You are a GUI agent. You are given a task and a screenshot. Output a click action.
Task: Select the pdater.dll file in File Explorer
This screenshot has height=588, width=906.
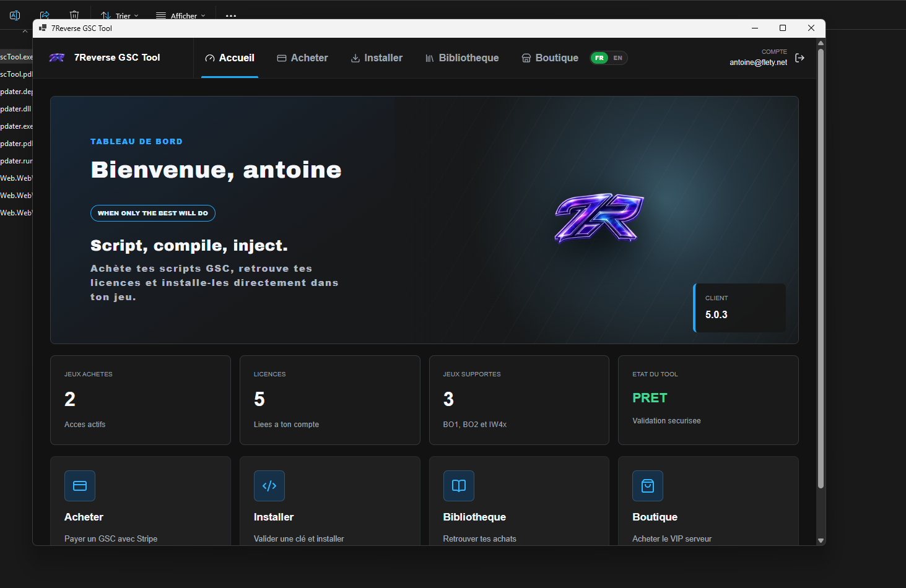[16, 109]
